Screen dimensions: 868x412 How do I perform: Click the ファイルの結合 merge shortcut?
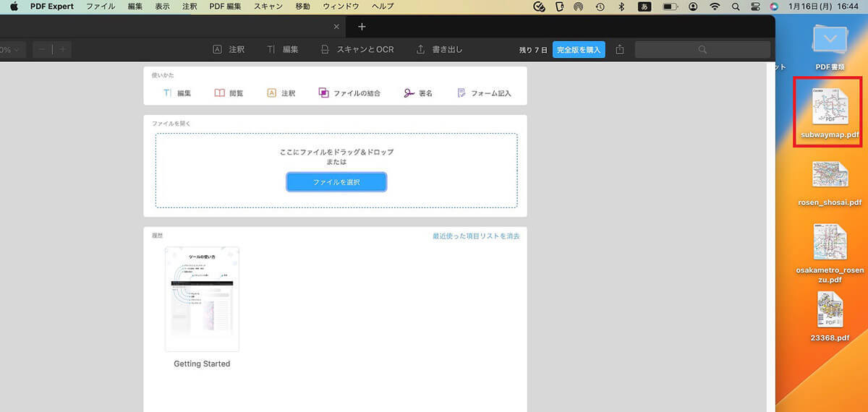pyautogui.click(x=349, y=93)
